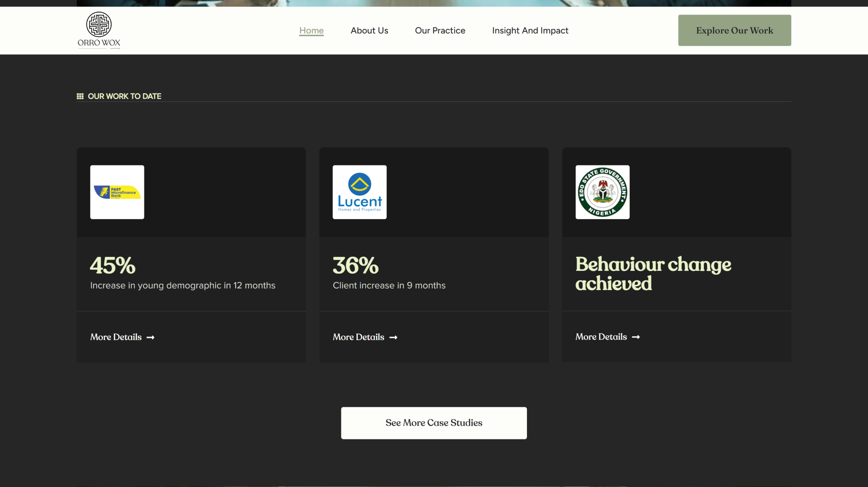This screenshot has height=487, width=868.
Task: Click the grid icon beside Our Work To Date
Action: 80,96
